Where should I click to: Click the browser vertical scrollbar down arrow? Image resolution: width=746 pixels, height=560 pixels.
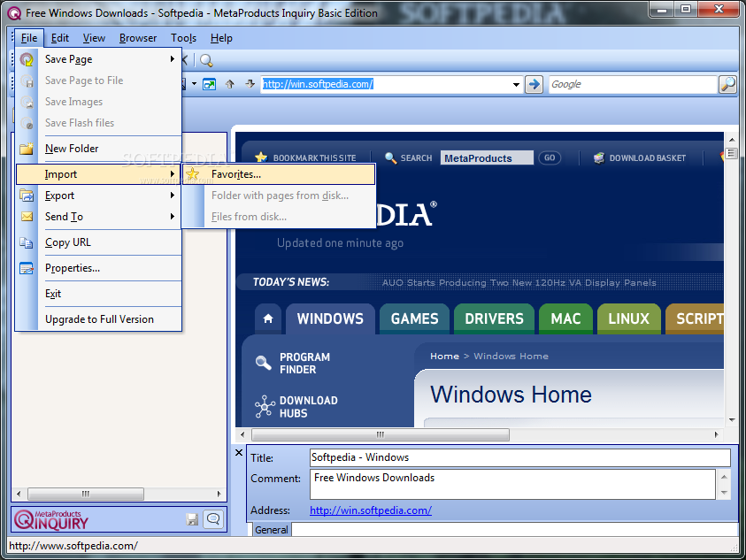732,419
